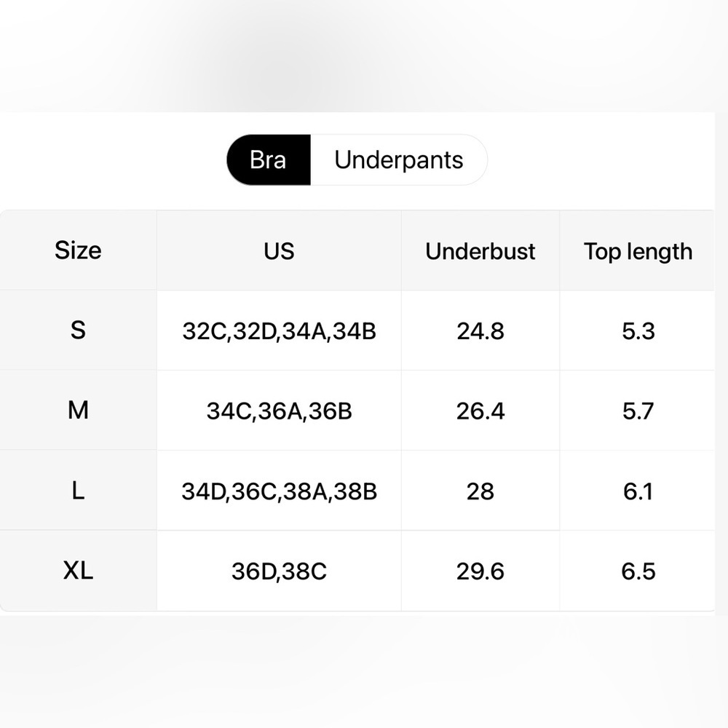Viewport: 728px width, 728px height.
Task: Click the 32C,32D,34A,34B cell
Action: [x=279, y=331]
